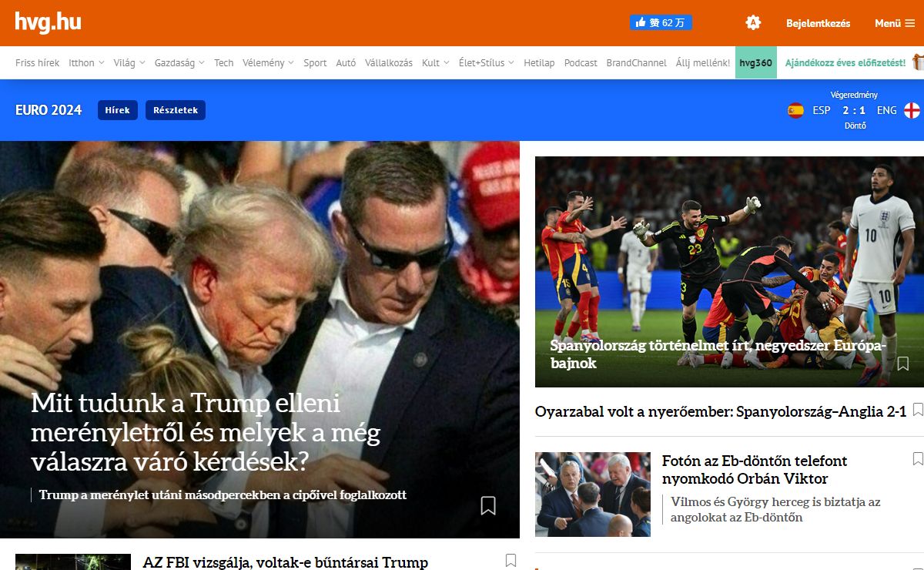This screenshot has width=924, height=570.
Task: Bookmark the AZ FBI vizsgálja article
Action: [x=511, y=561]
